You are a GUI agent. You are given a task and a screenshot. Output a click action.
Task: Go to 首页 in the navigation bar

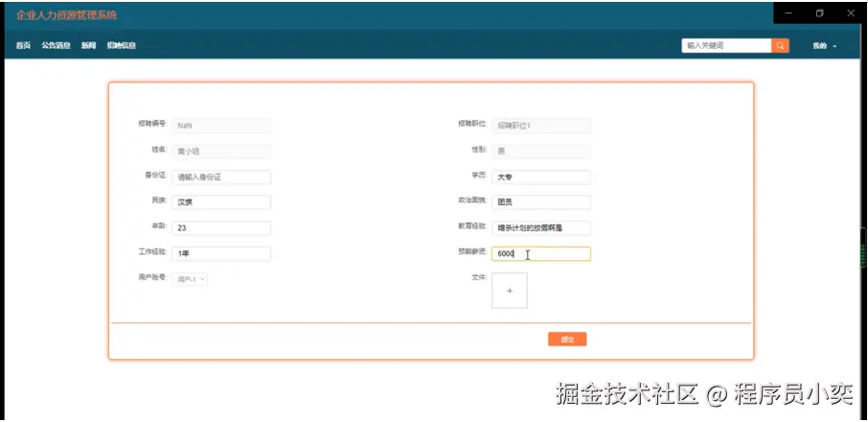click(23, 46)
